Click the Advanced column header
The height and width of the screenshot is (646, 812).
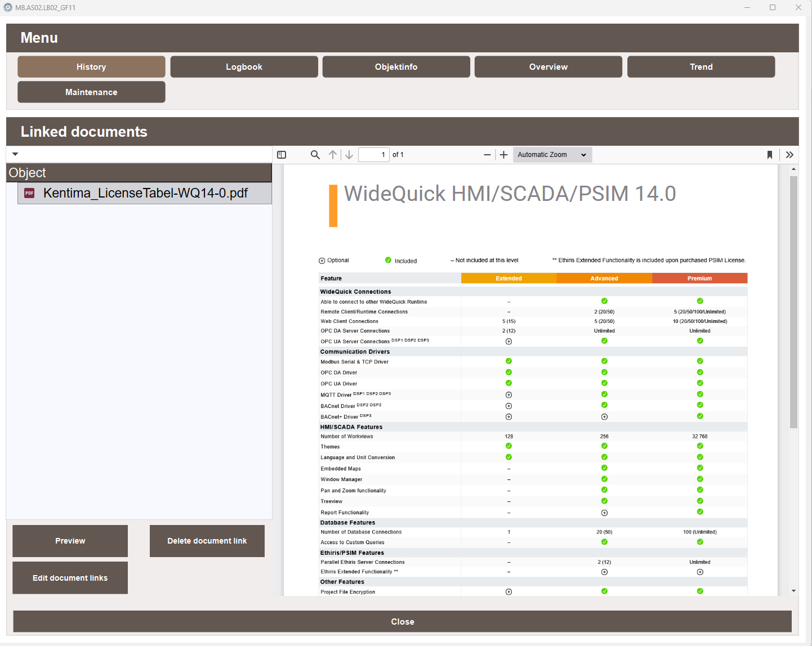[x=604, y=279]
